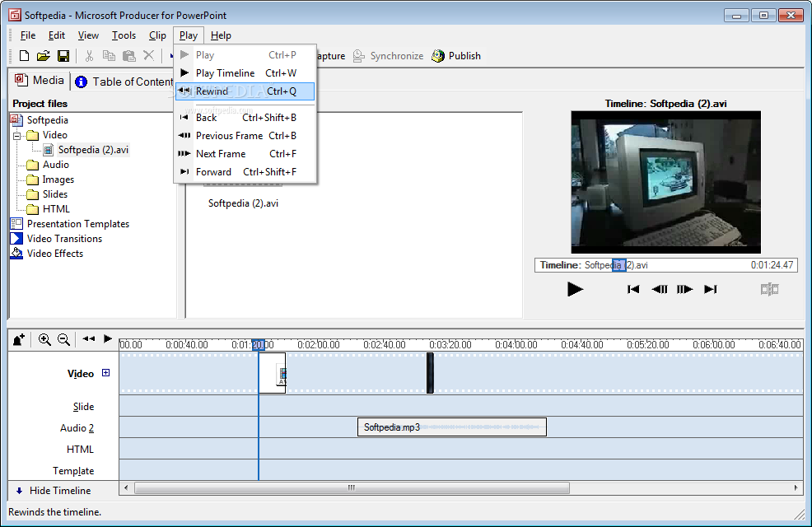
Task: Select Next Frame menu entry
Action: click(x=245, y=154)
